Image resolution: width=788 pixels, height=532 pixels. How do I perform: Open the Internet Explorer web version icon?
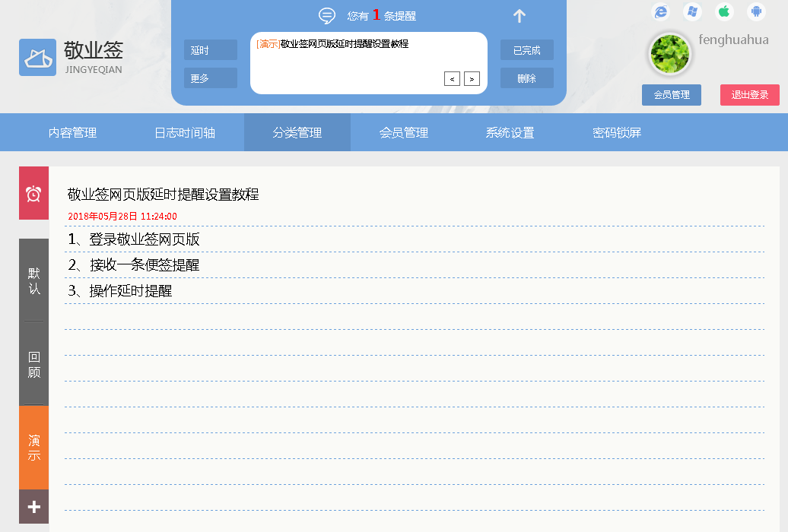tap(661, 11)
